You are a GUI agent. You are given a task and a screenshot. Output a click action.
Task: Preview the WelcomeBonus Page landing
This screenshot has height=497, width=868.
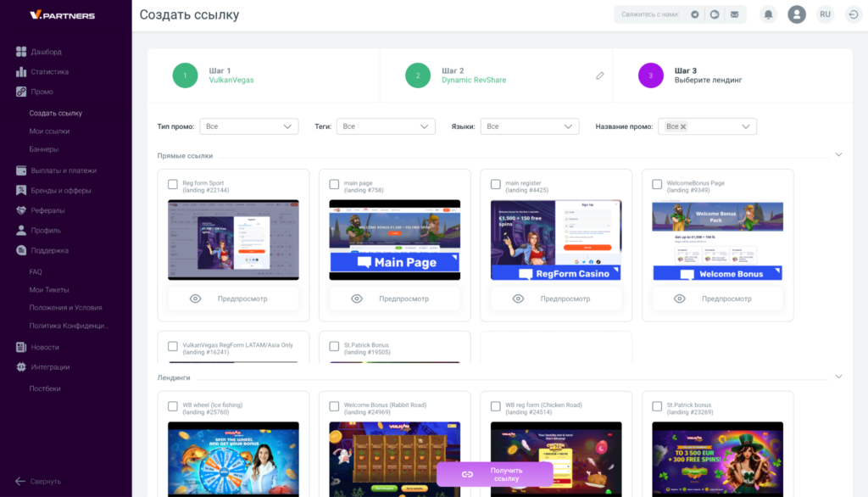717,299
